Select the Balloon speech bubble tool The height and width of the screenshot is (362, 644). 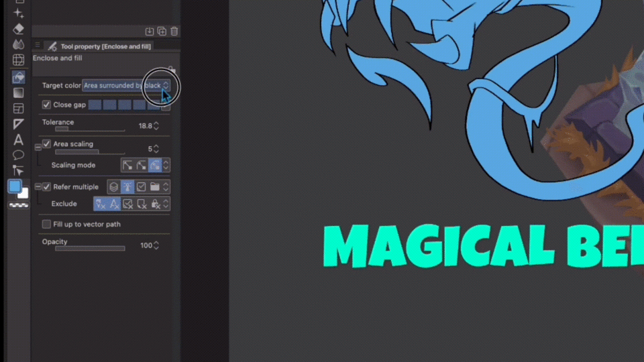point(18,155)
